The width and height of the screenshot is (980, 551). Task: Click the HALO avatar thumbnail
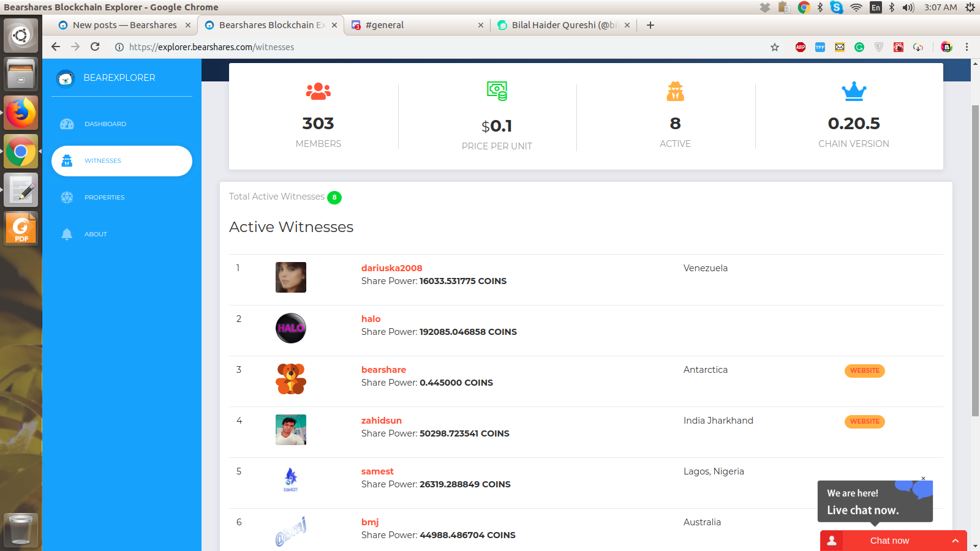pos(291,328)
